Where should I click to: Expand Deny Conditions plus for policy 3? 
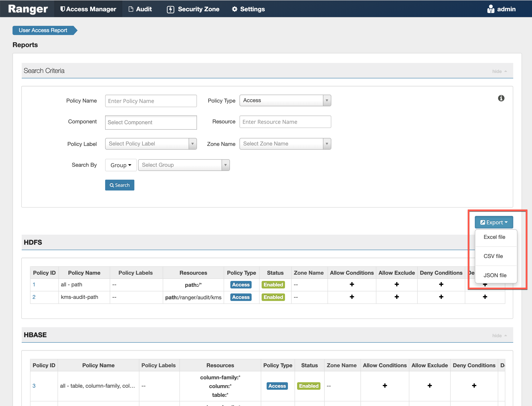pyautogui.click(x=474, y=385)
